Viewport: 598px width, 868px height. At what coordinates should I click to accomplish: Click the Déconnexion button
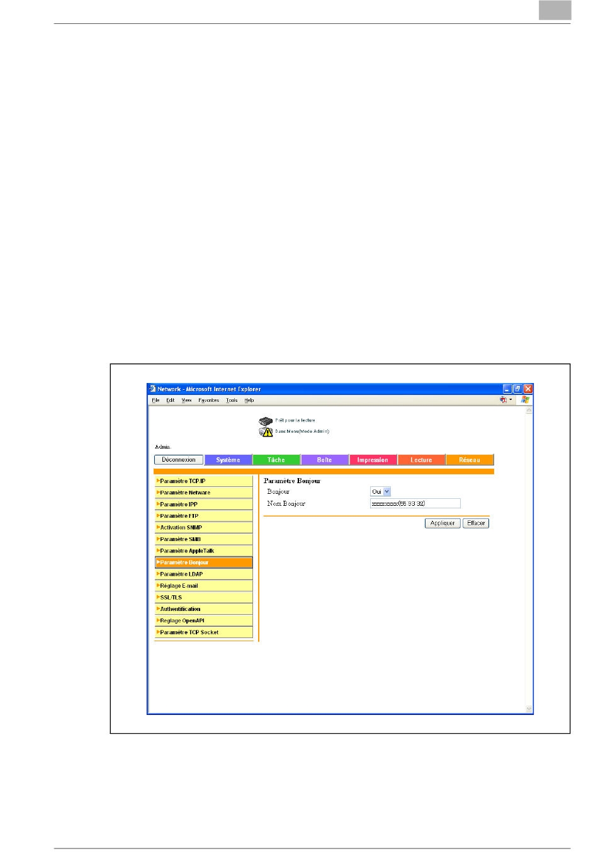pos(179,460)
